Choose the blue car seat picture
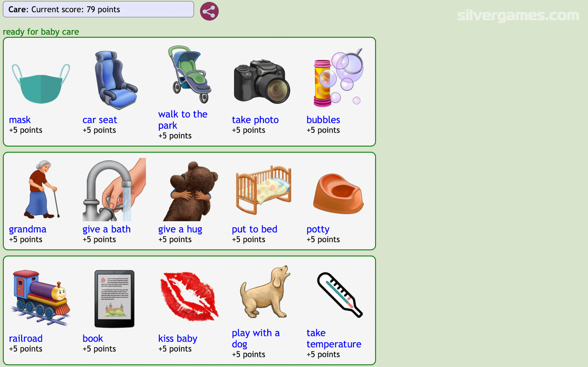Viewport: 588px width, 367px height. click(116, 80)
